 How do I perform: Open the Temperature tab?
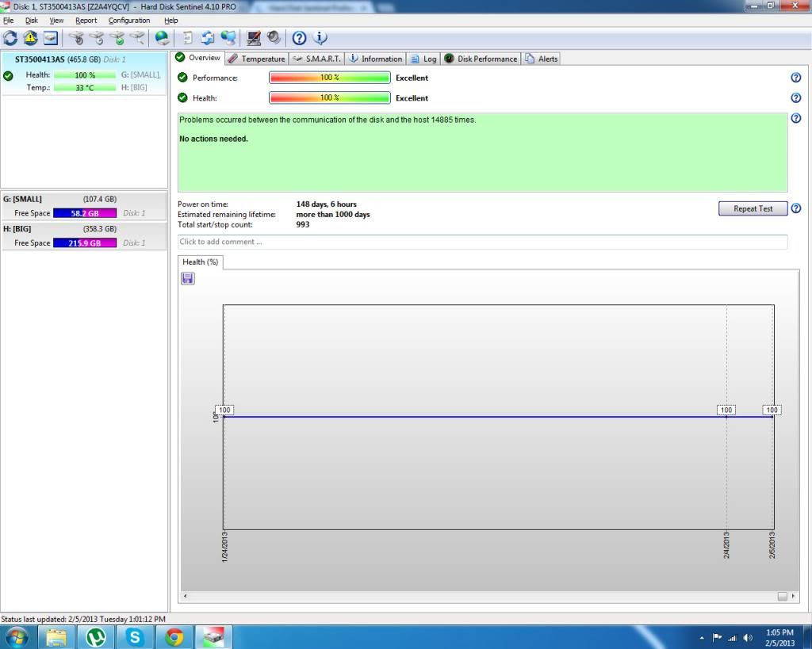[256, 59]
